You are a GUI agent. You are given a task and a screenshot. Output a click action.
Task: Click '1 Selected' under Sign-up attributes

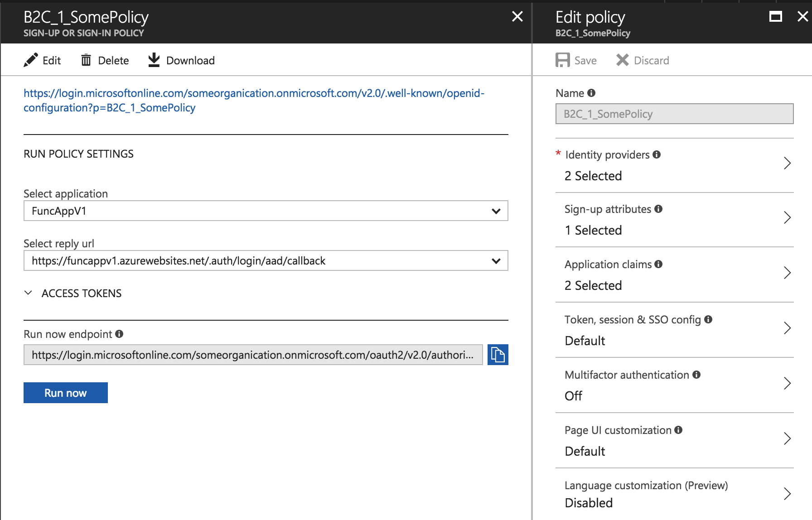point(593,230)
